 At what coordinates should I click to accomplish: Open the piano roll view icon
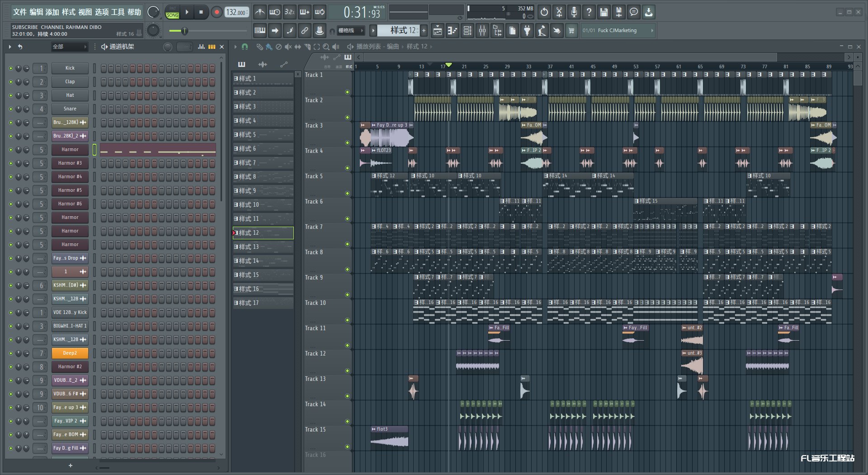click(453, 31)
